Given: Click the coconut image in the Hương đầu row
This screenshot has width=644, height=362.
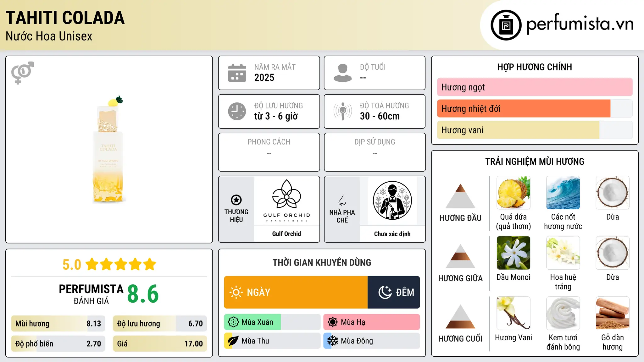Looking at the screenshot, I should [x=613, y=193].
